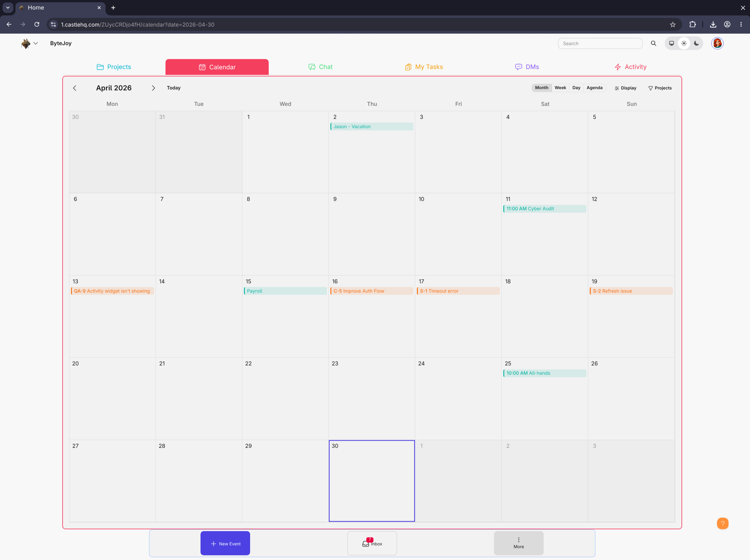Viewport: 750px width, 560px height.
Task: Select the Month view
Action: (541, 88)
